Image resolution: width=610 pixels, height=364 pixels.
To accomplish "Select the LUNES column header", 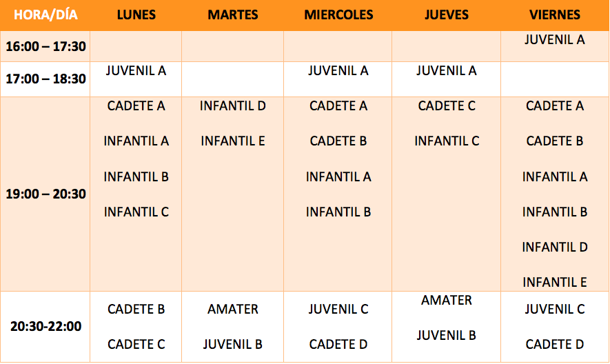I will [136, 14].
